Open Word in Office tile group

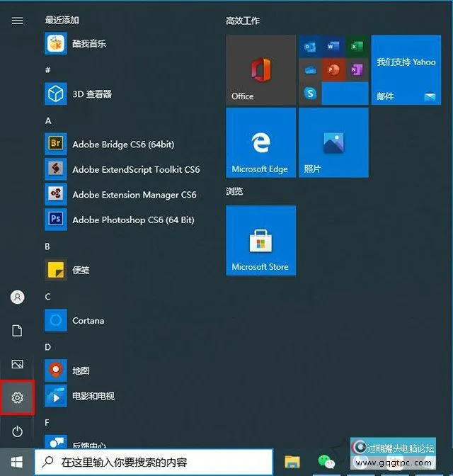click(333, 47)
